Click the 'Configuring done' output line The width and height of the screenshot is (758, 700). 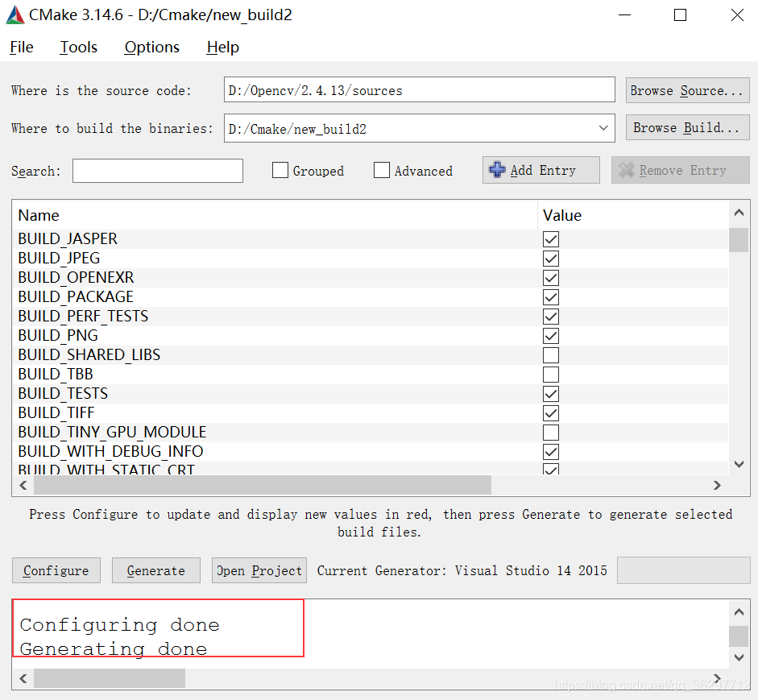119,625
